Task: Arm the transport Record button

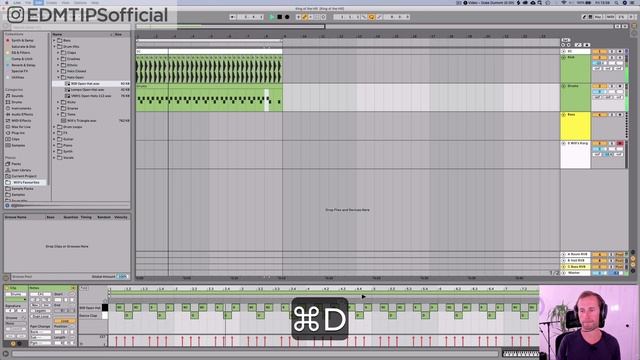Action: click(287, 17)
